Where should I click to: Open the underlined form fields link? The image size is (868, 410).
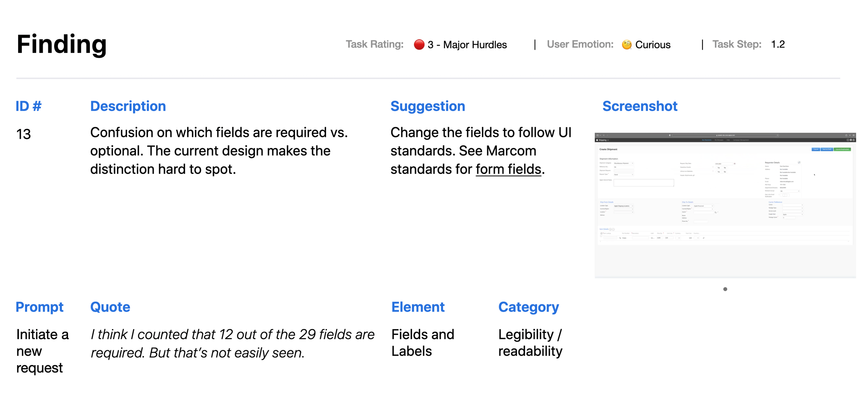[x=508, y=170]
